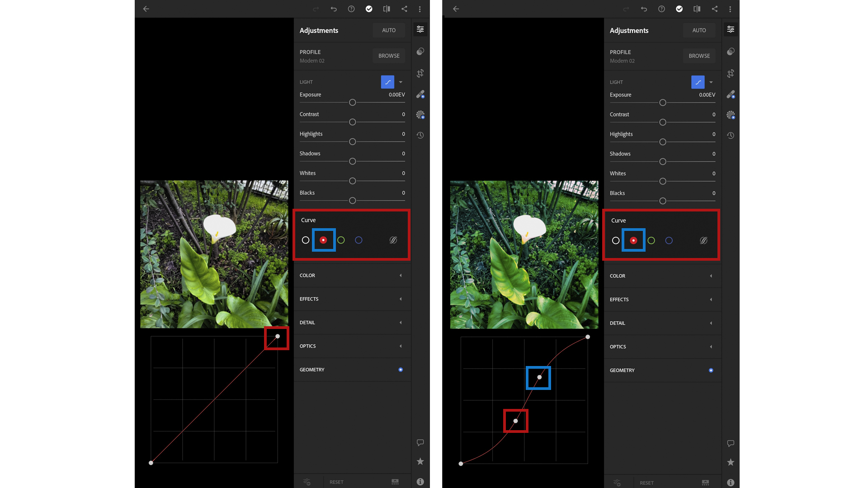Select green curve channel, right screen

click(651, 241)
